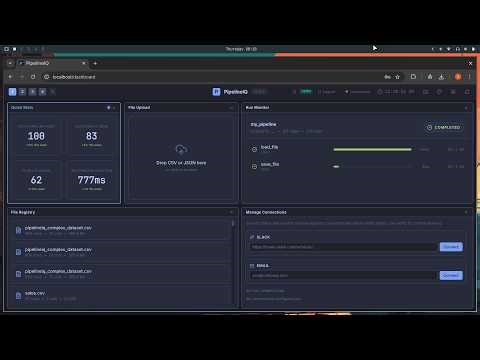Screen dimensions: 480x360
Task: Select the highlighted blue view icon in app toolbar
Action: tap(12, 92)
